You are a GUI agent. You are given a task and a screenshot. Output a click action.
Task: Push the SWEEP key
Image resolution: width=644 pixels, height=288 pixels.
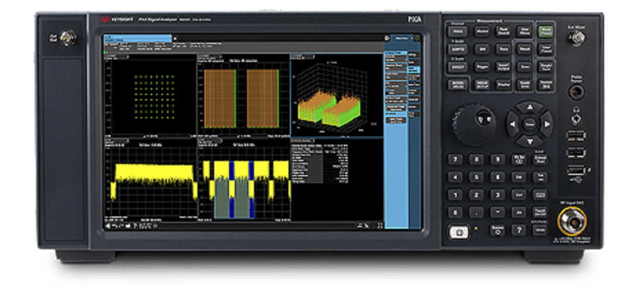click(x=458, y=67)
